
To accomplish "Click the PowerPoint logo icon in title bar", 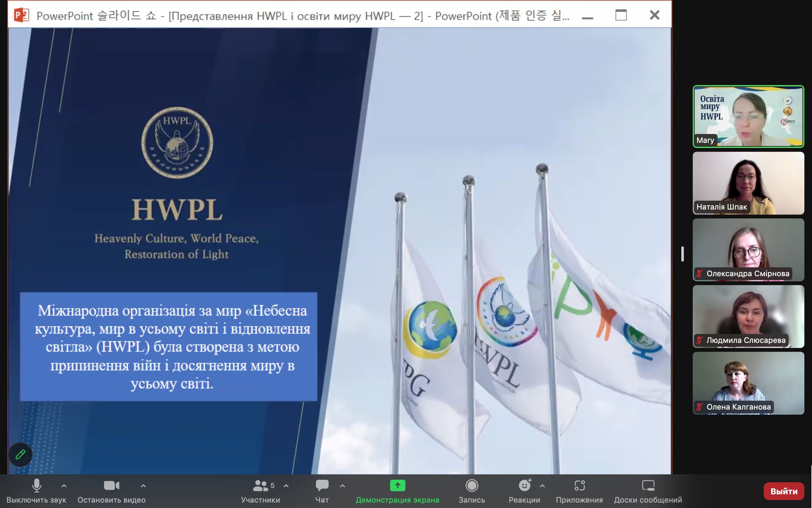I will [x=22, y=15].
